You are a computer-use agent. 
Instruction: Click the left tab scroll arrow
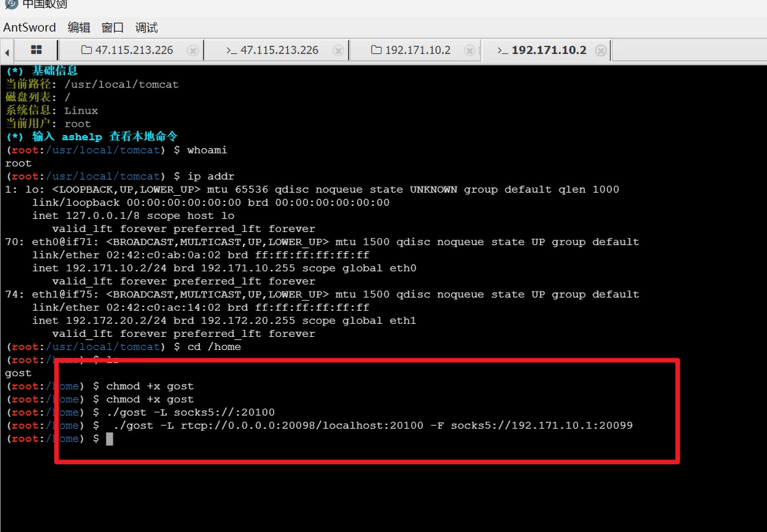coord(7,52)
